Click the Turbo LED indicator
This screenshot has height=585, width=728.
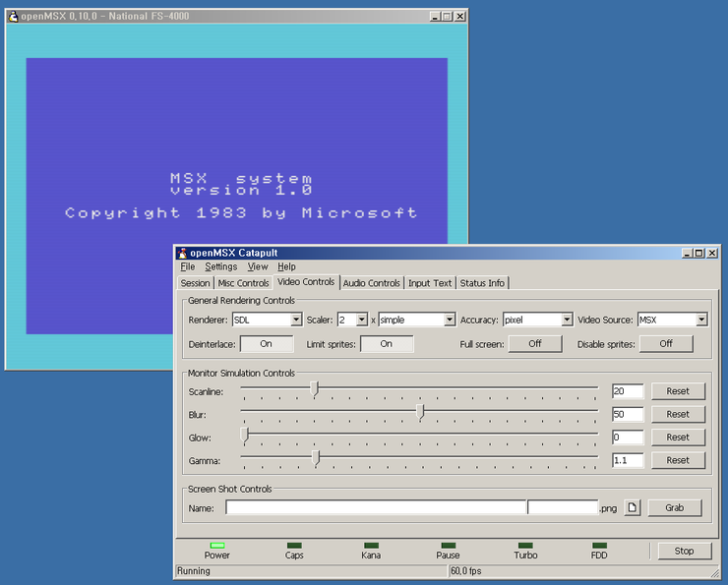click(525, 545)
